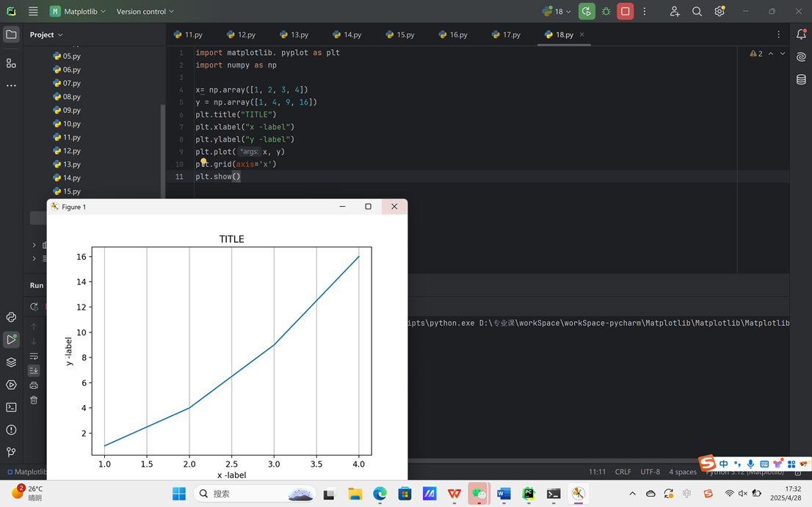Viewport: 812px width, 507px height.
Task: Open the Matplotlib project dropdown
Action: [78, 12]
